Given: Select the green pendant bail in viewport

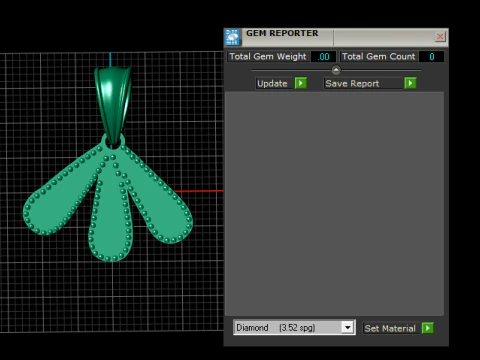Looking at the screenshot, I should 112,105.
